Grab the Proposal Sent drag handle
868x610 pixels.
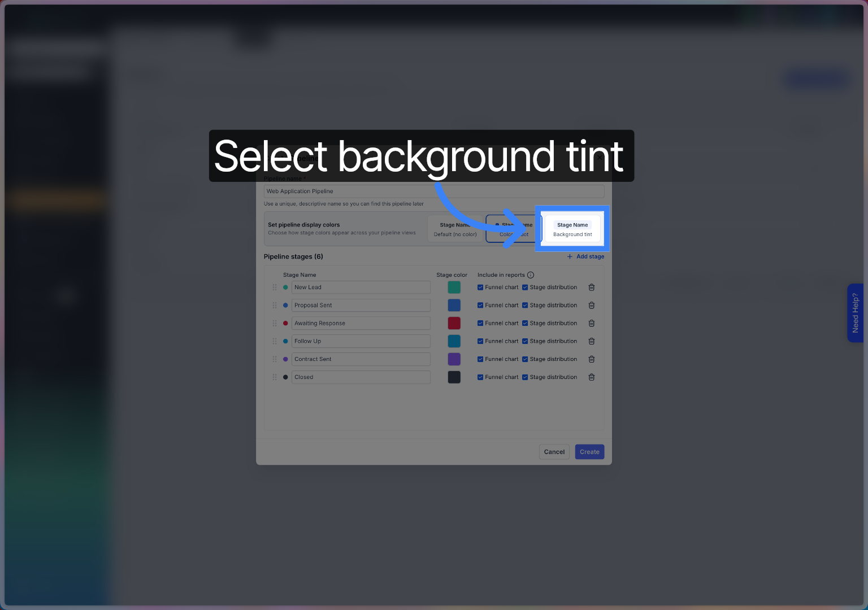(x=275, y=306)
